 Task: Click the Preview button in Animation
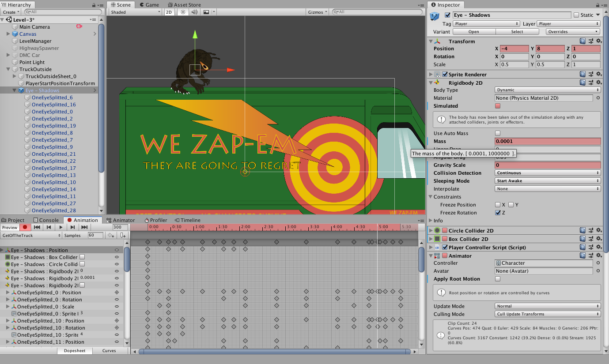pyautogui.click(x=10, y=228)
